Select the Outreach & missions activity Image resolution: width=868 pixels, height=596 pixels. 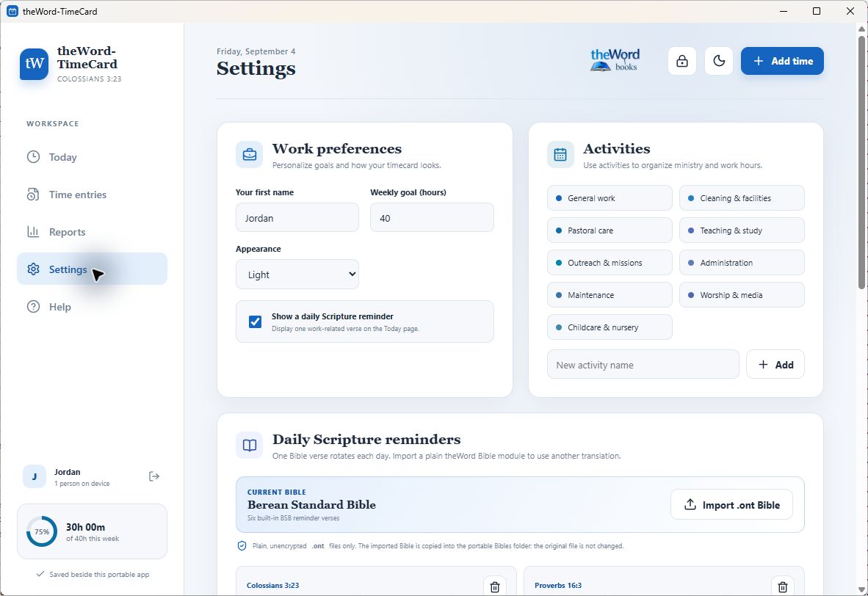pos(610,263)
